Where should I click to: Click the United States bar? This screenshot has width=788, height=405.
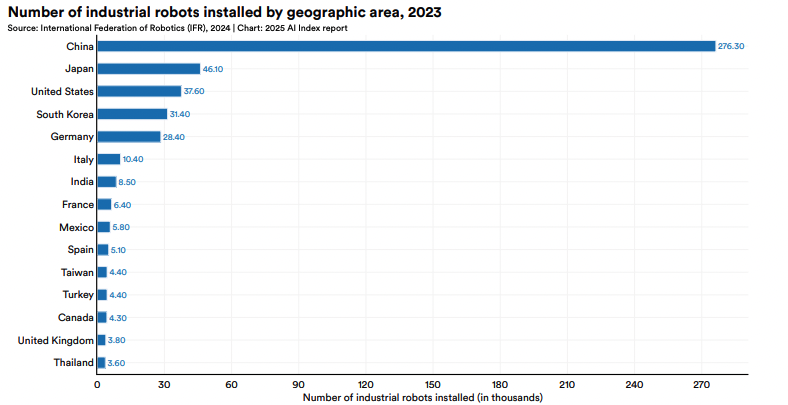click(x=139, y=91)
